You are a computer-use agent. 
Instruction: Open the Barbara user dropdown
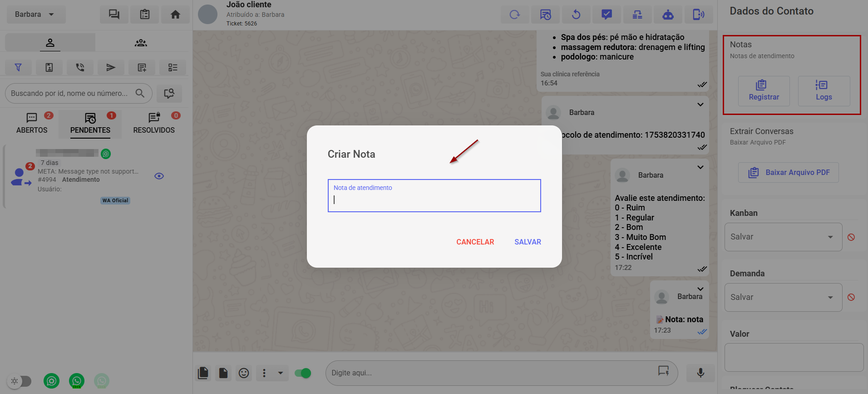(x=35, y=15)
